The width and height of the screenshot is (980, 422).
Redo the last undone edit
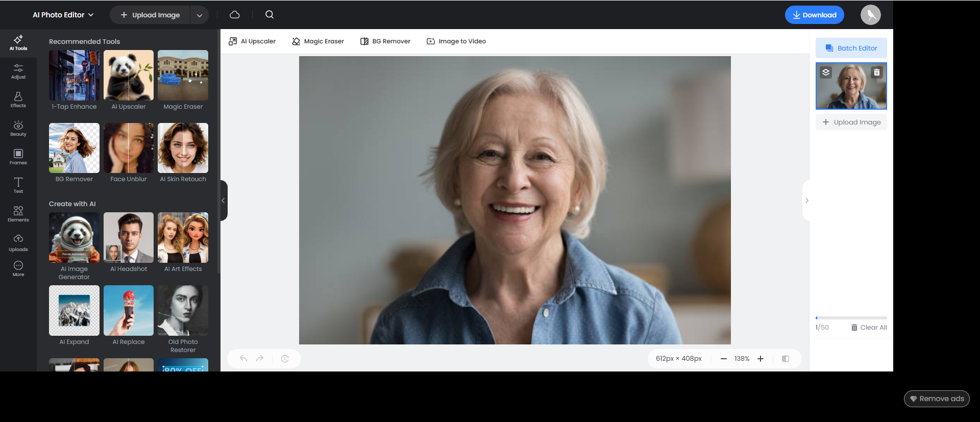[260, 359]
